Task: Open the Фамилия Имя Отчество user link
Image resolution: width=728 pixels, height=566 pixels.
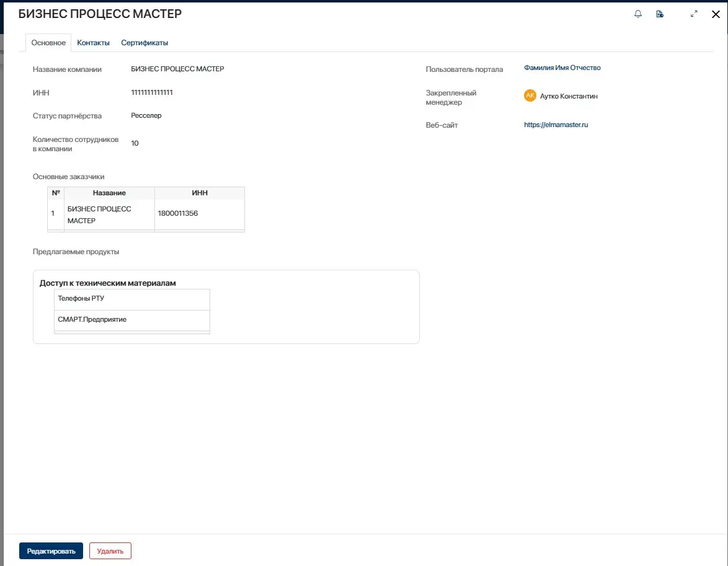Action: point(562,68)
